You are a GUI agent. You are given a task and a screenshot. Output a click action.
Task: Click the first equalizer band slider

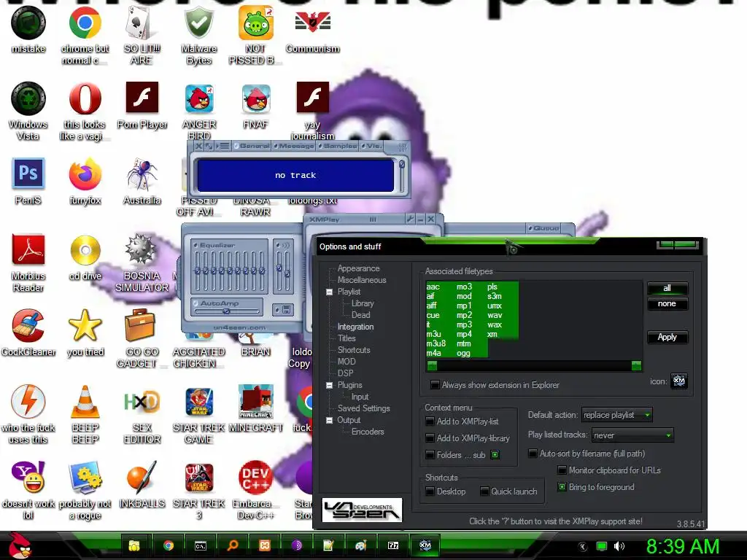(x=197, y=271)
